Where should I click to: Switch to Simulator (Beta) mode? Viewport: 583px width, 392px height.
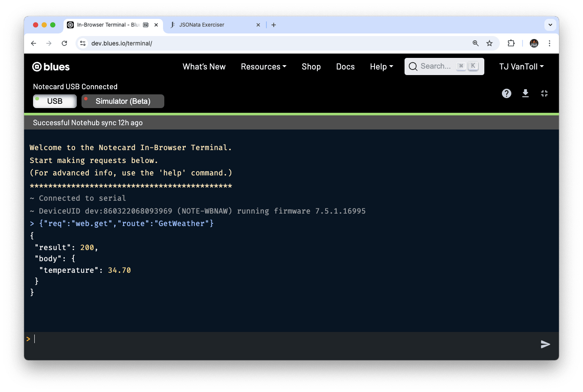tap(123, 101)
